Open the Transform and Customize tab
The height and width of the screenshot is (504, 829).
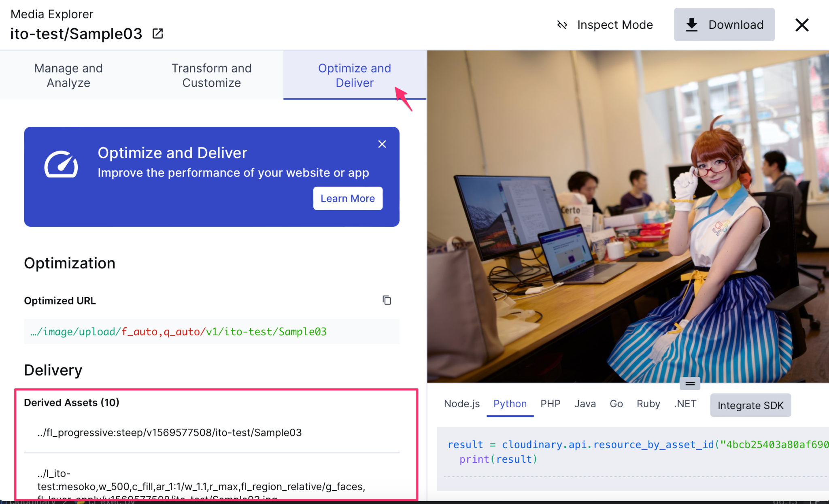(x=212, y=75)
